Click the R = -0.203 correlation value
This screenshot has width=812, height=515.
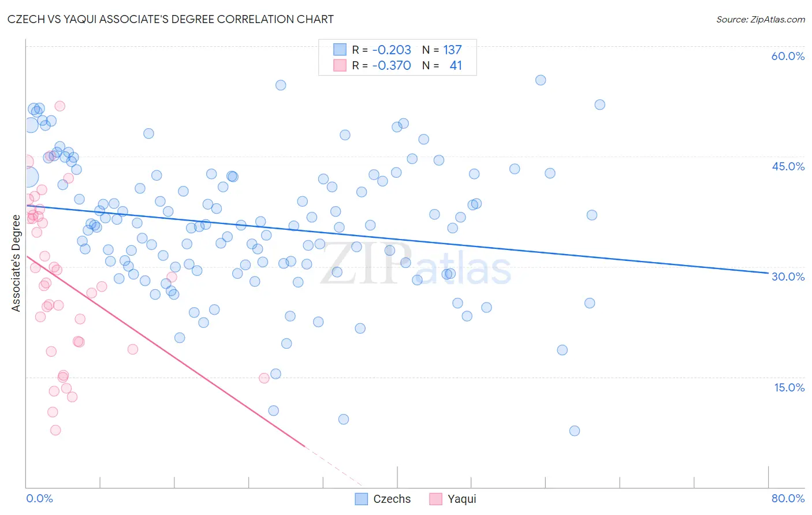pos(382,50)
